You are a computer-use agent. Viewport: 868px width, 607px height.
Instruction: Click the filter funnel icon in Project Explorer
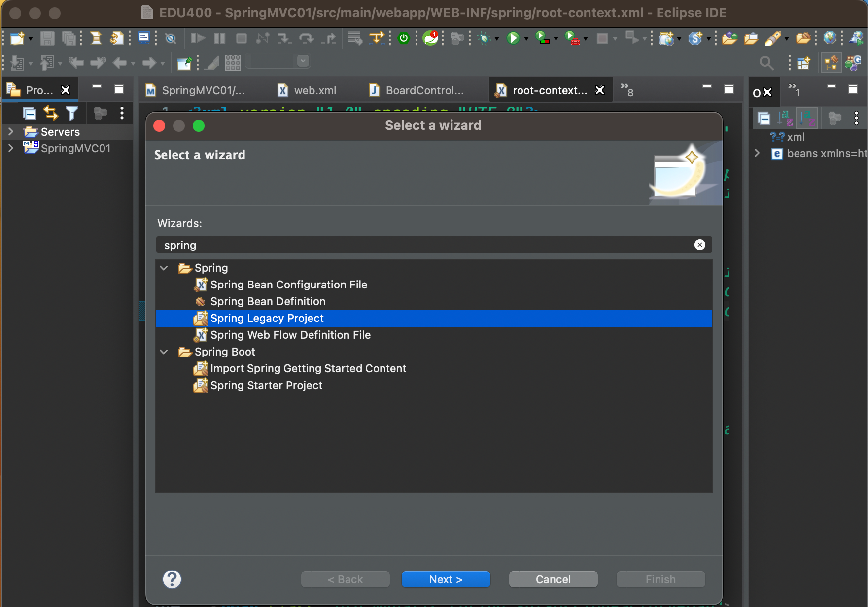pos(72,113)
